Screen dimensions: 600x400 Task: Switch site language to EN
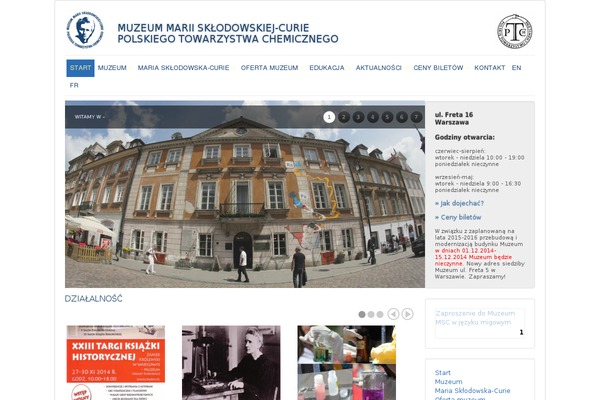[517, 68]
